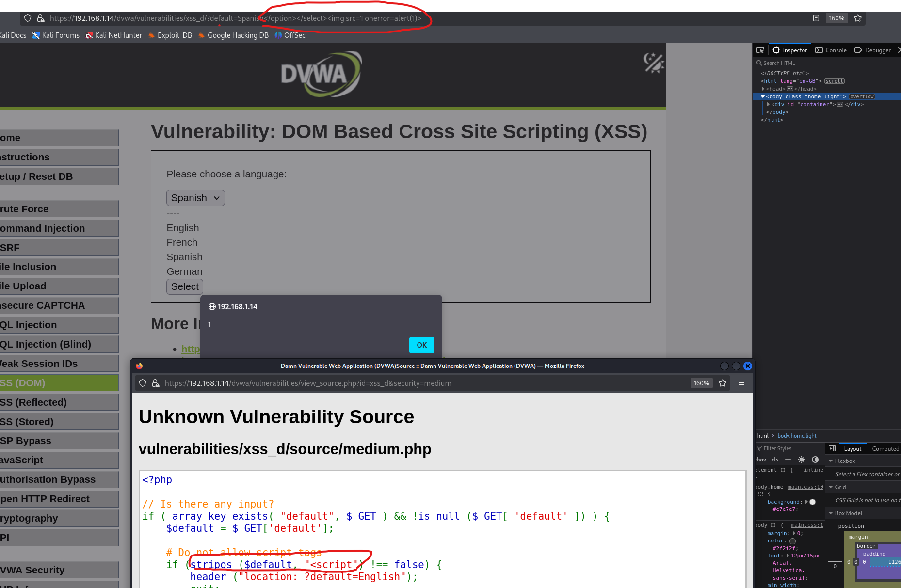Toggle light color scheme simulation sun icon
The width and height of the screenshot is (901, 588).
[x=802, y=460]
